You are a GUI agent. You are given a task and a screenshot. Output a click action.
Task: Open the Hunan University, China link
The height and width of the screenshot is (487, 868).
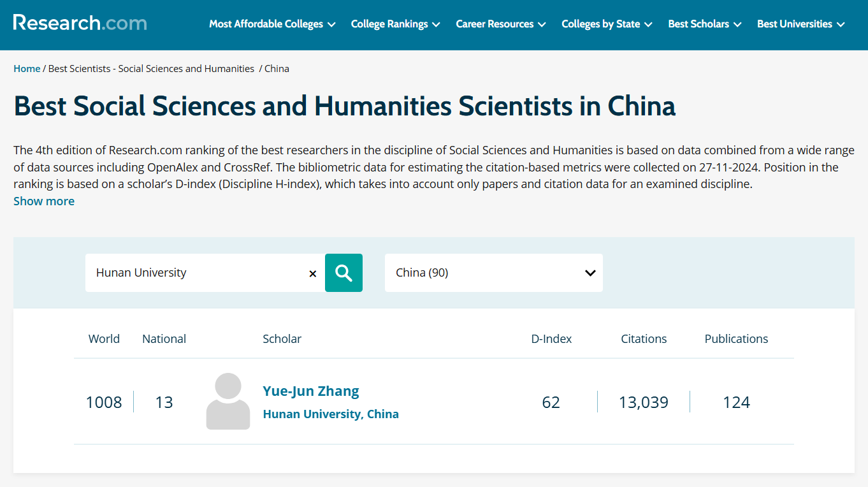click(331, 414)
